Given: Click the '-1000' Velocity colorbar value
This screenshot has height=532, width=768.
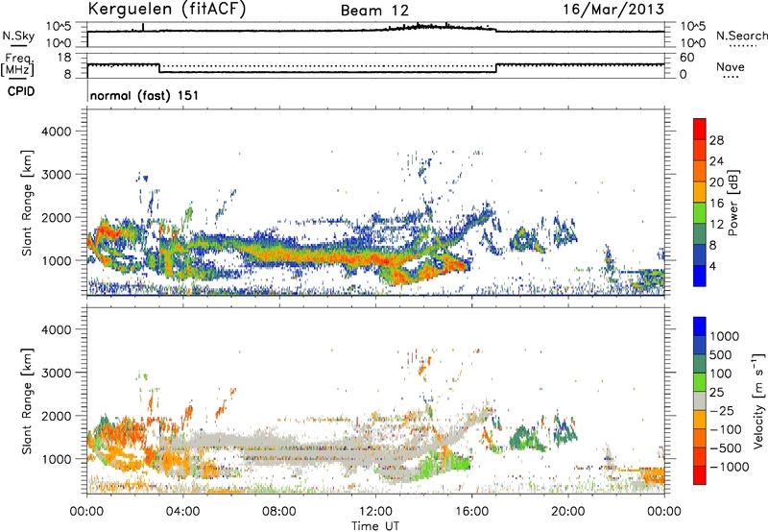Looking at the screenshot, I should click(x=729, y=467).
